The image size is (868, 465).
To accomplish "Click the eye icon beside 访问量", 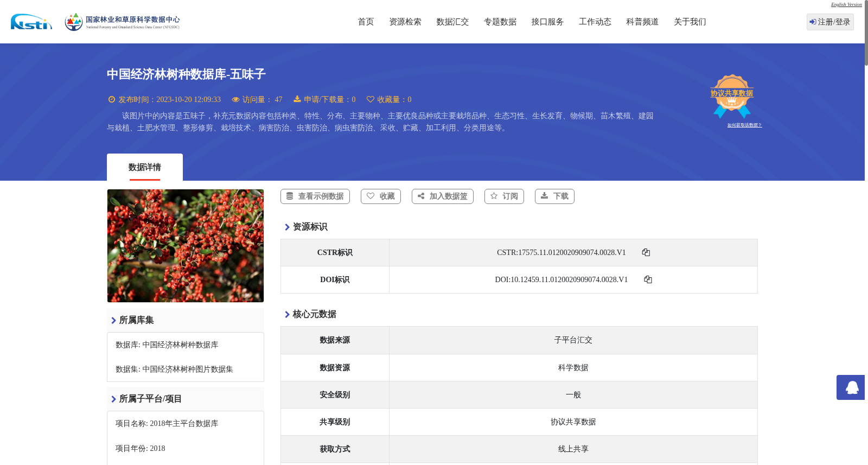I will tap(235, 99).
